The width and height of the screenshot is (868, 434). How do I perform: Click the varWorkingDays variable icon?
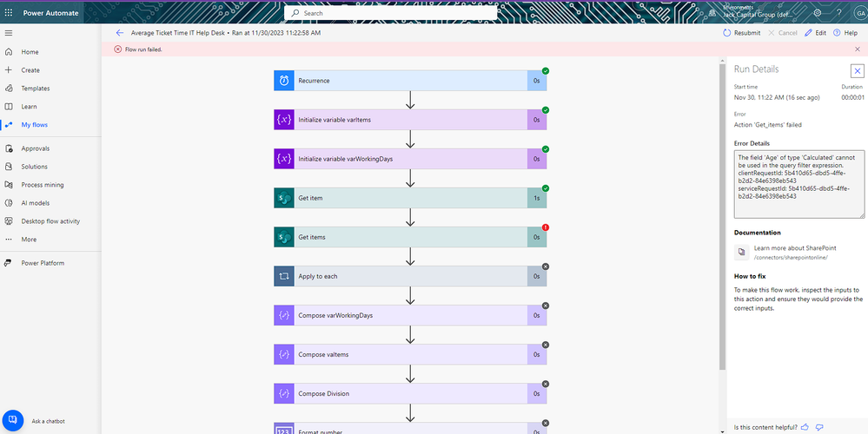pos(284,159)
